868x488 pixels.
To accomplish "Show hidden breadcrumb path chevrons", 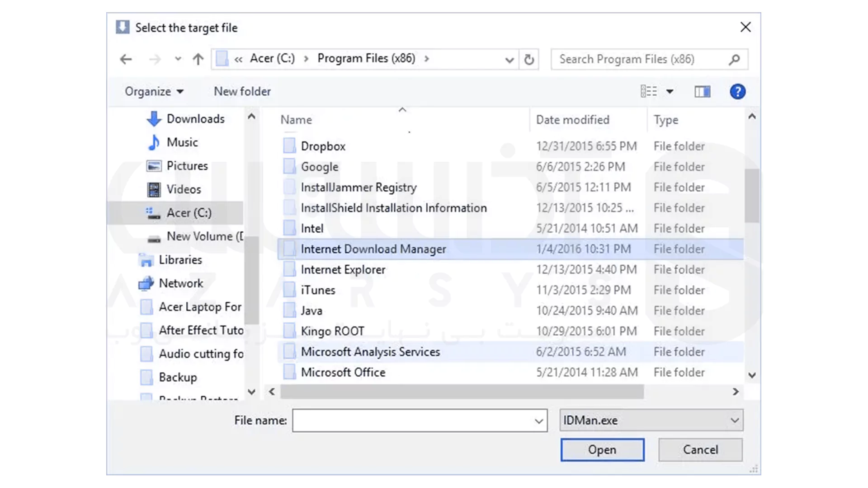I will pos(238,59).
